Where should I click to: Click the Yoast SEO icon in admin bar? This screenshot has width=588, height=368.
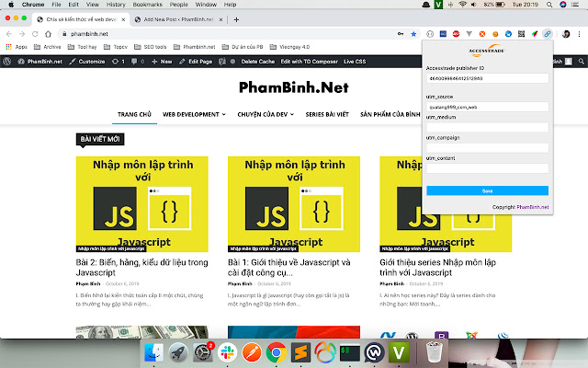click(x=222, y=62)
